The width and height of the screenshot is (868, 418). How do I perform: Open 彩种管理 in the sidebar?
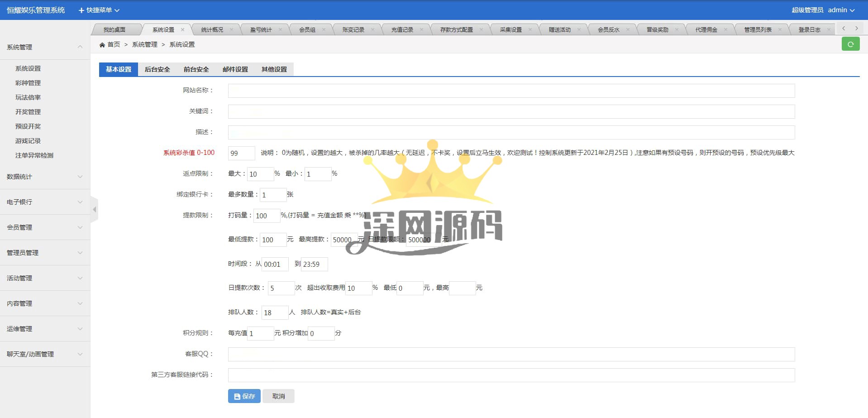(28, 83)
